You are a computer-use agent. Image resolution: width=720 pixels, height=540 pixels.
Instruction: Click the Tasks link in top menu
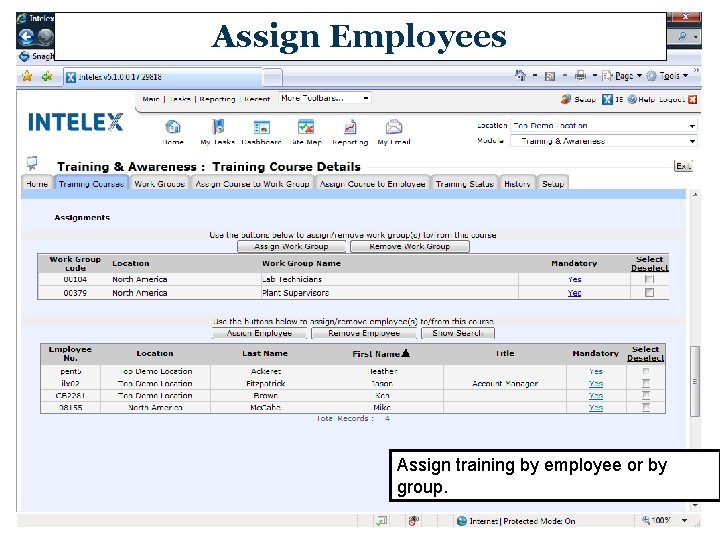pos(180,99)
